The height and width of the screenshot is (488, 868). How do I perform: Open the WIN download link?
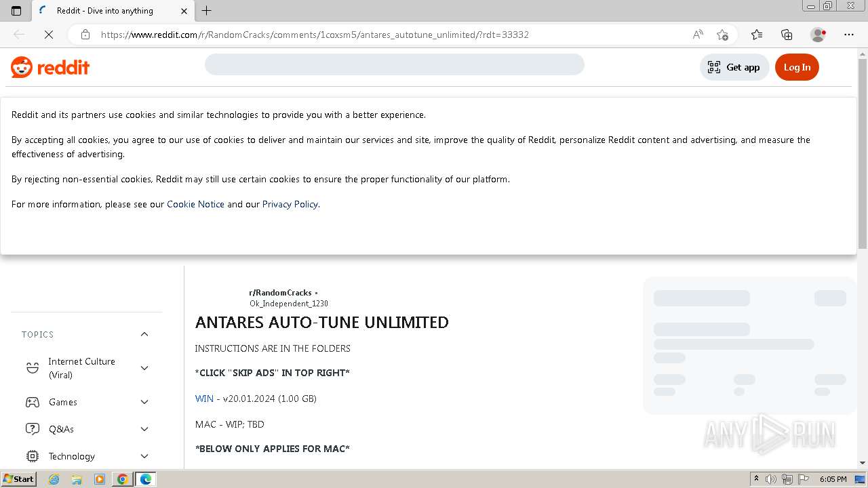pyautogui.click(x=204, y=399)
